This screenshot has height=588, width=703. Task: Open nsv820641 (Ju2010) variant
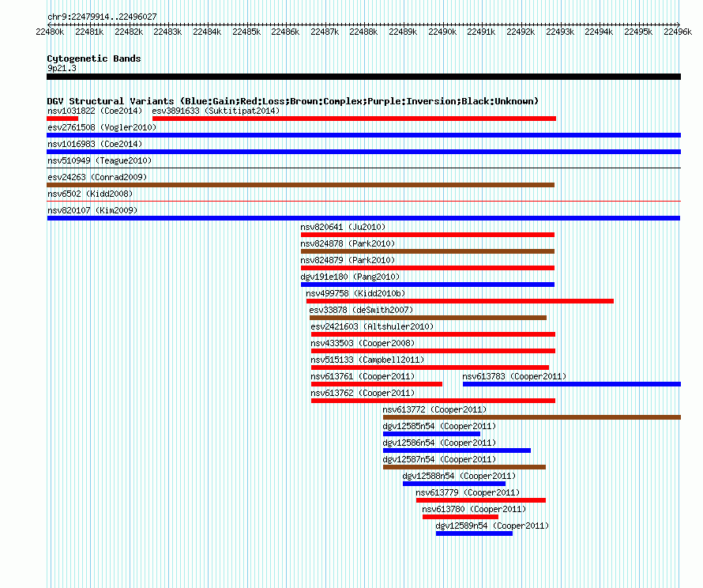point(427,235)
